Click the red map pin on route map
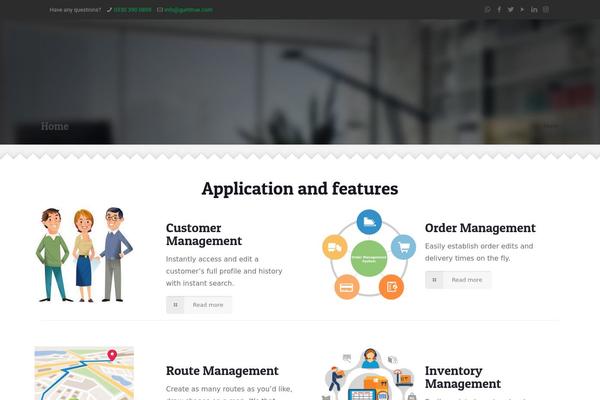 (112, 355)
